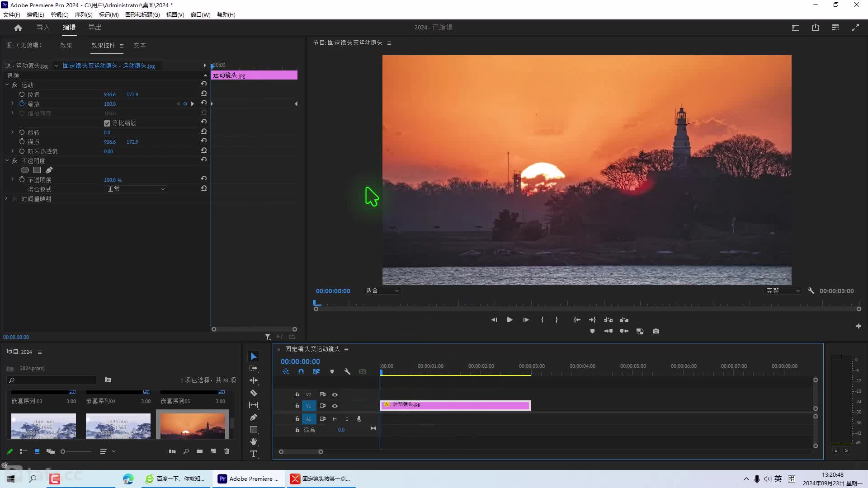Toggle V2 track output eye
The height and width of the screenshot is (488, 868).
pyautogui.click(x=335, y=394)
